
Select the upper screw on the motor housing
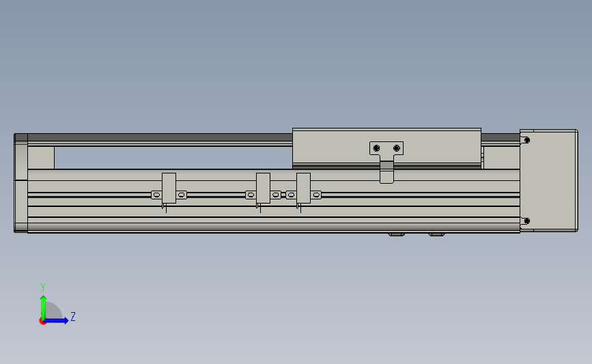tap(527, 140)
